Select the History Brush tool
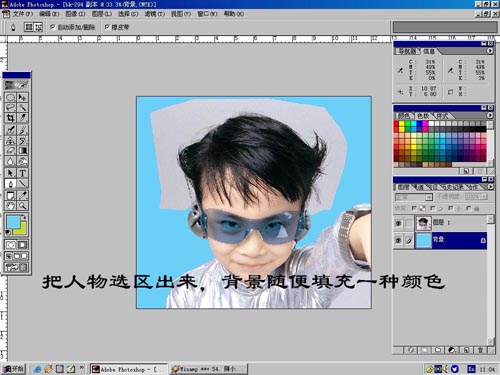 (22, 140)
